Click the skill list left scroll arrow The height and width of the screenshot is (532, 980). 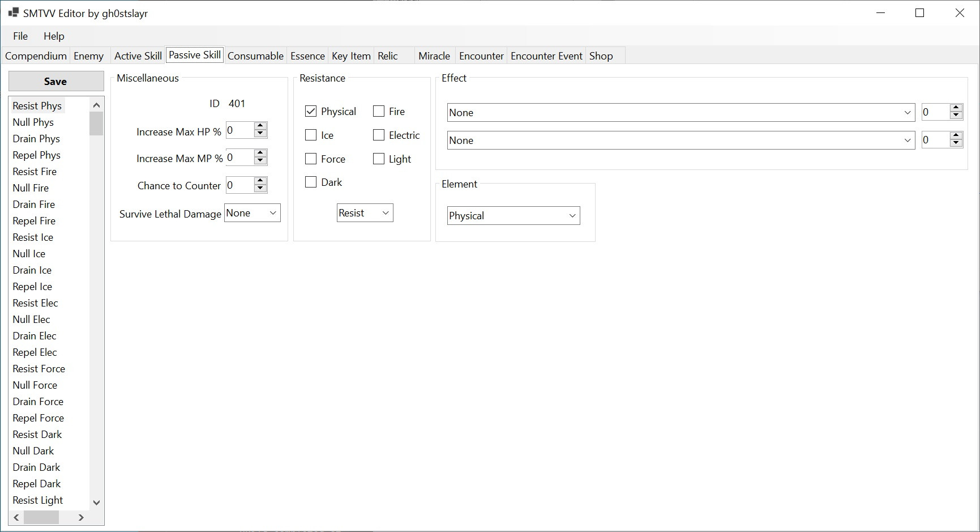tap(16, 517)
